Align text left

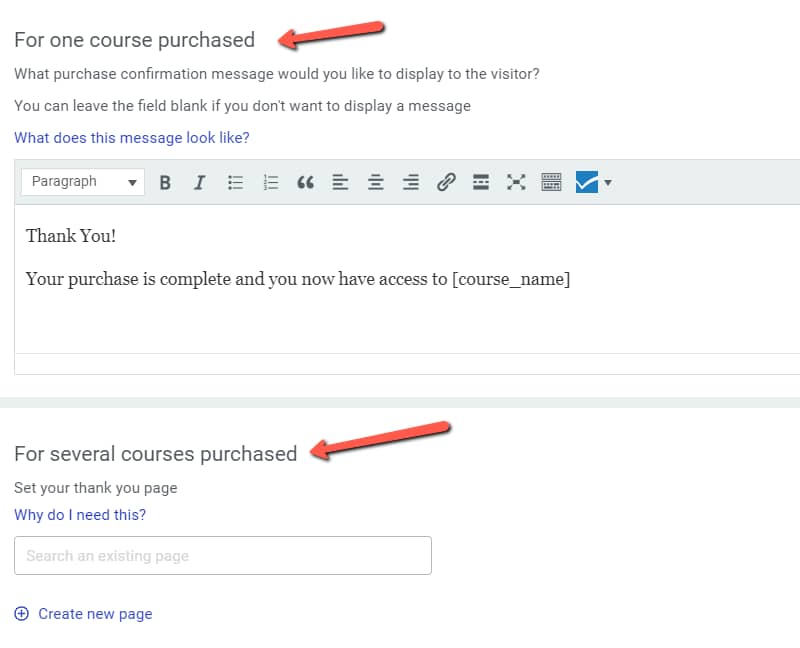tap(340, 182)
